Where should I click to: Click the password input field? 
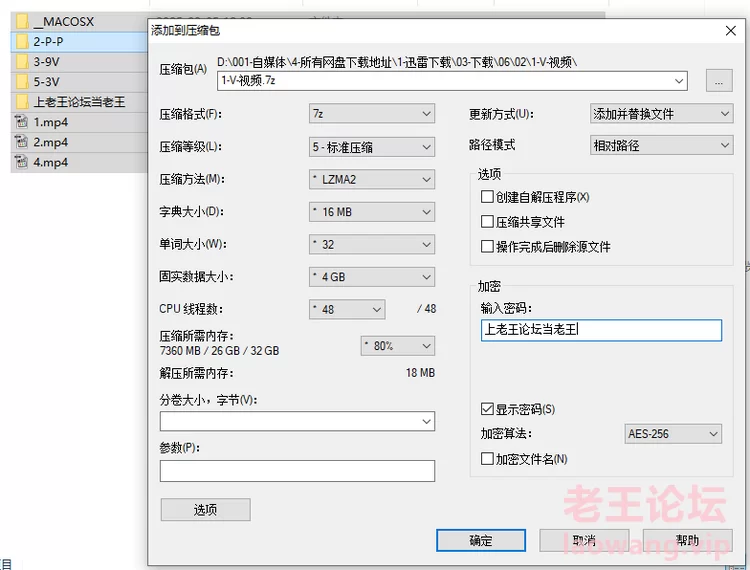(601, 330)
